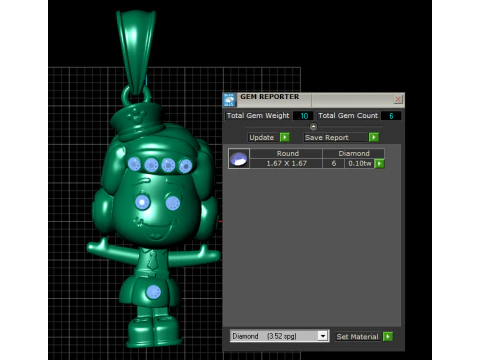Click the 1.67 X 1.67 size cell
480x360 pixels.
287,163
